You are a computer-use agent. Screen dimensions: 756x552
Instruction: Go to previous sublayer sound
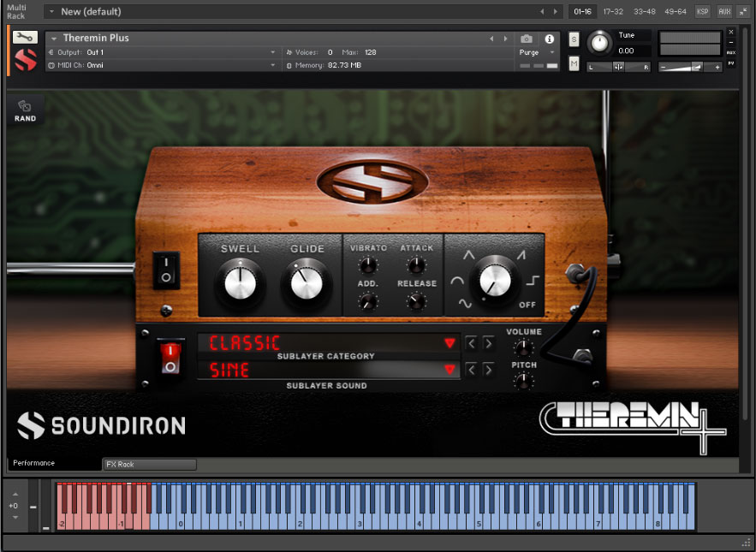coord(472,370)
